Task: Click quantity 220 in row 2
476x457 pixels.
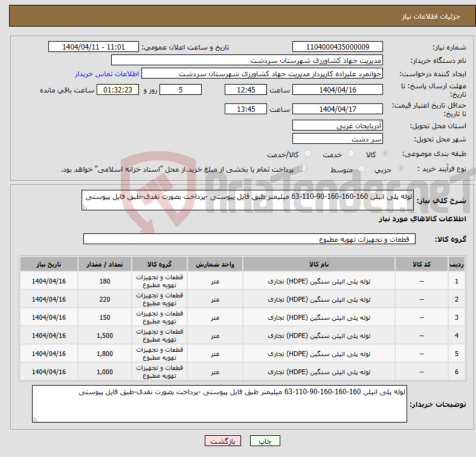Action: click(105, 299)
